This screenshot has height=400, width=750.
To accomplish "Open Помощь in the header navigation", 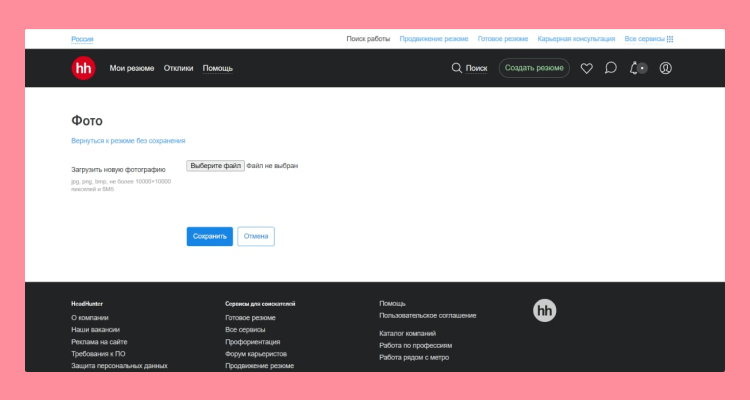I will [x=217, y=68].
